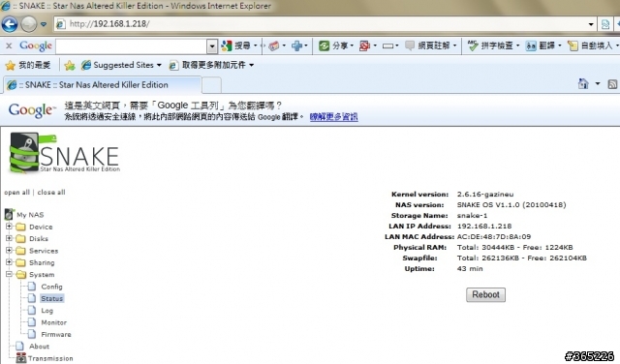Click the close all tree link
Screen dimensions: 620x364
(51, 193)
